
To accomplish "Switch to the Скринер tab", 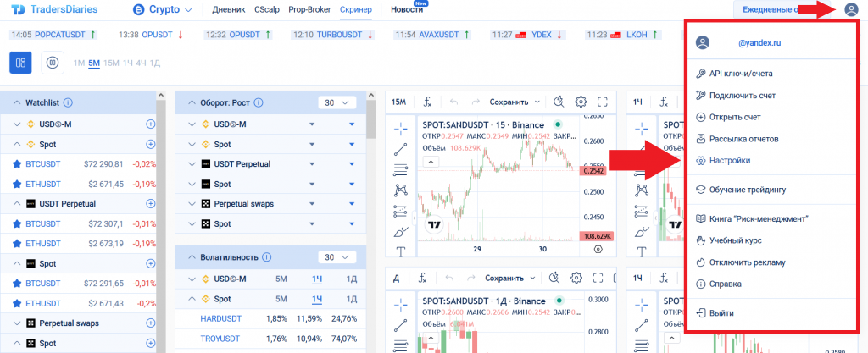I will pyautogui.click(x=355, y=9).
